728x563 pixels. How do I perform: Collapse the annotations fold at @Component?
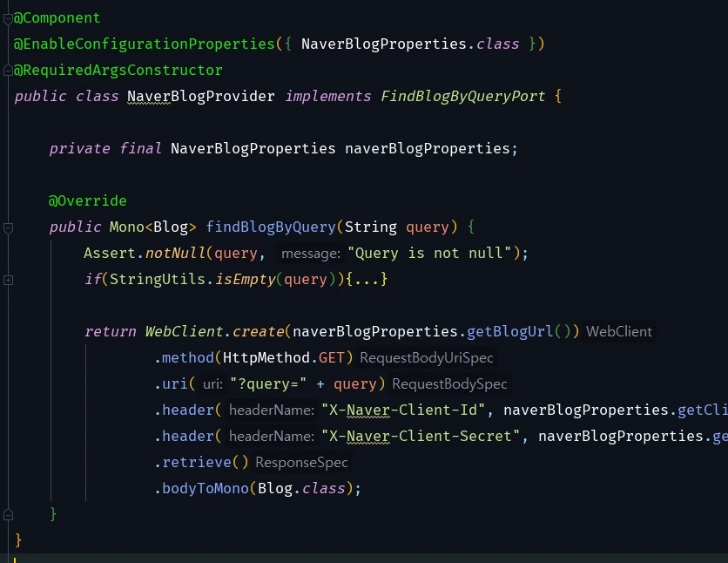[x=8, y=18]
